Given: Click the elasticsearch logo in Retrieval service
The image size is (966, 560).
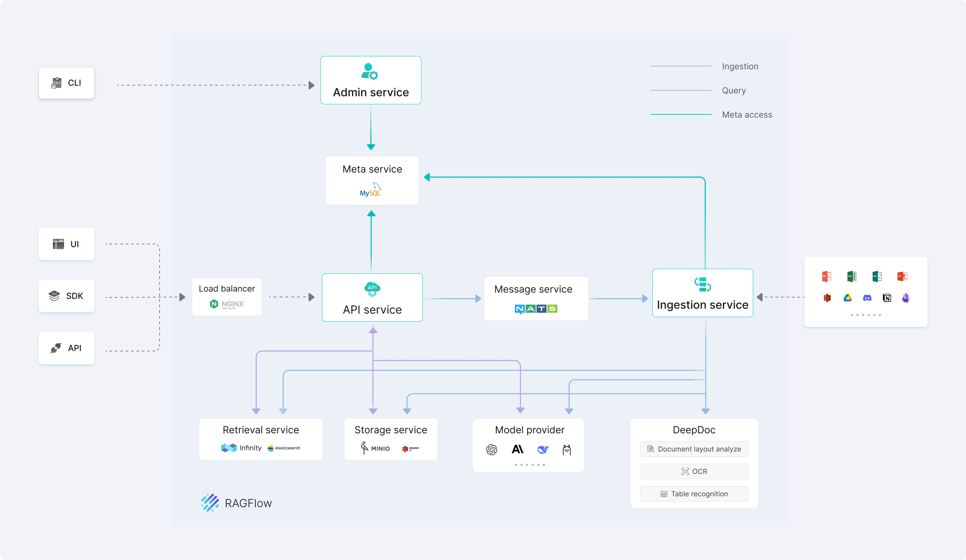Looking at the screenshot, I should click(x=283, y=448).
